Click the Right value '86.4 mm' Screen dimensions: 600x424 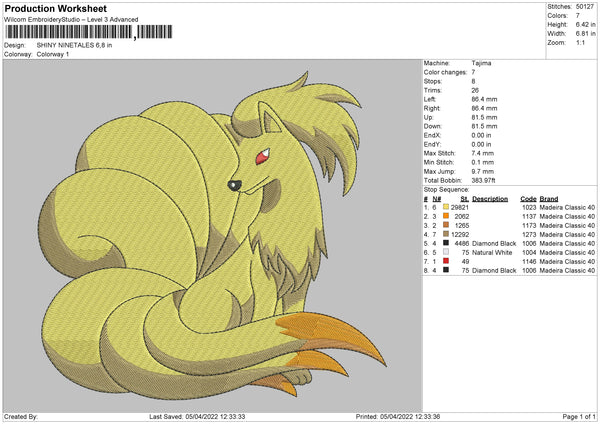pos(484,108)
